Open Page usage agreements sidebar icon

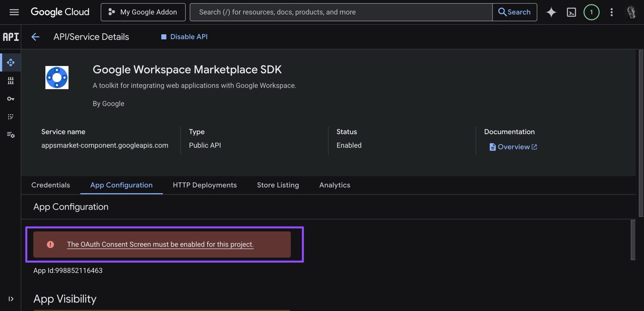[11, 135]
